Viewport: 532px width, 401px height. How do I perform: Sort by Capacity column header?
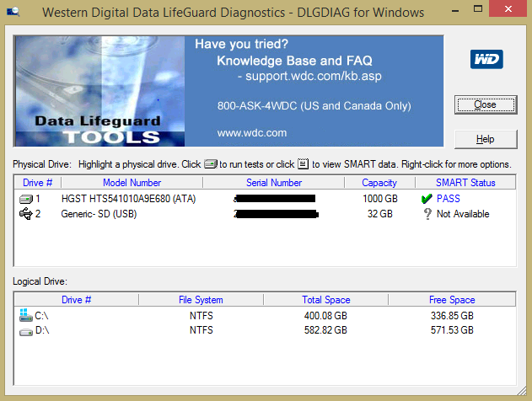click(x=379, y=183)
